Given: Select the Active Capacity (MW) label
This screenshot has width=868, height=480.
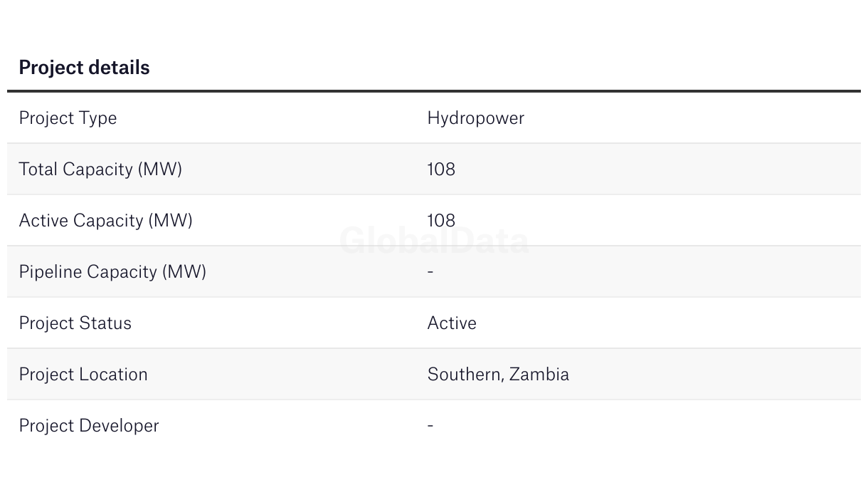Looking at the screenshot, I should point(105,221).
